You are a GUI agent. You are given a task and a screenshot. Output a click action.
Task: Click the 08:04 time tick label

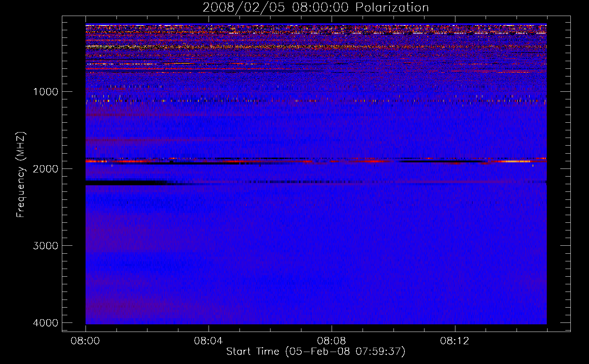208,341
